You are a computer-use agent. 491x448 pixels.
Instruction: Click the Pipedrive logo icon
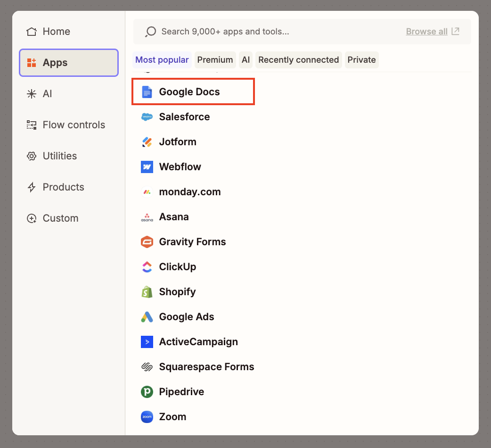point(147,392)
